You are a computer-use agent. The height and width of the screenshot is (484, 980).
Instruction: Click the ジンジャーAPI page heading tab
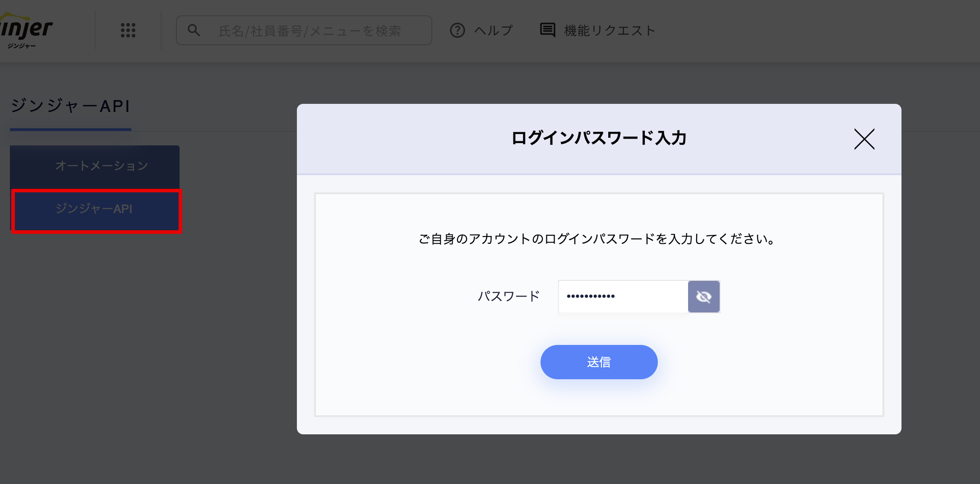(70, 107)
